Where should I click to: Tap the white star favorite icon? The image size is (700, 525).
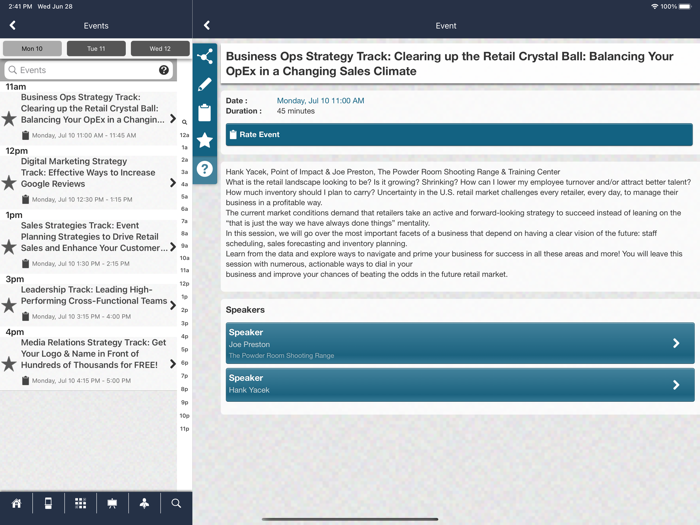[205, 141]
